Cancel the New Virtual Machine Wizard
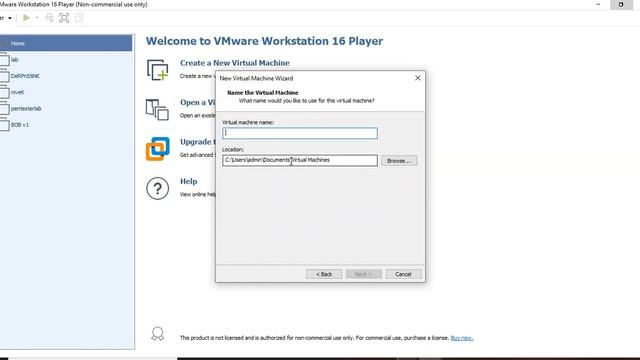Image resolution: width=640 pixels, height=360 pixels. point(403,274)
